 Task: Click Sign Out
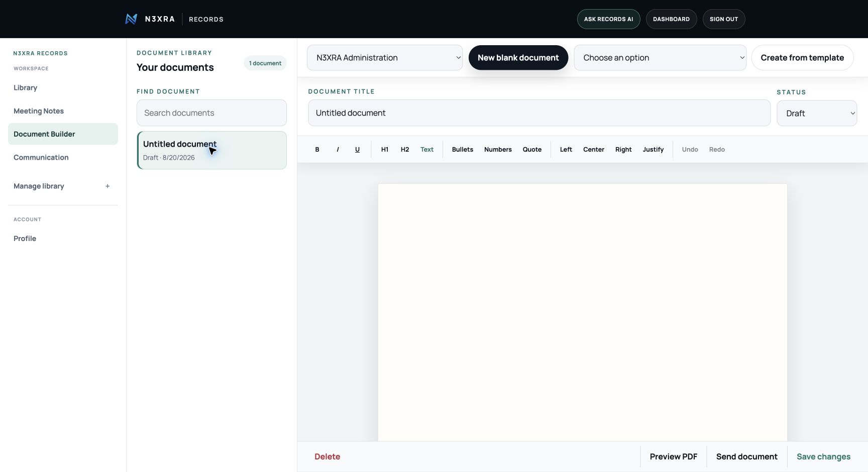point(724,19)
